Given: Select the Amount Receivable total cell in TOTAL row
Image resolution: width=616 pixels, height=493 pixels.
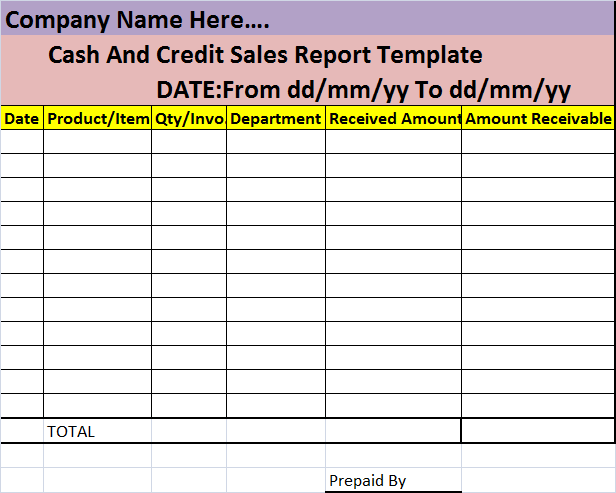Looking at the screenshot, I should tap(538, 431).
